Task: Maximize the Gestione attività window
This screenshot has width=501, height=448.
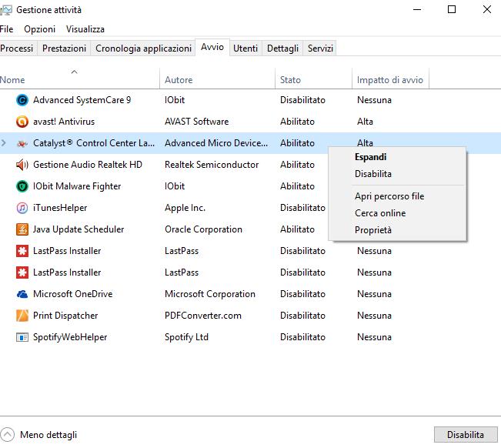Action: coord(452,9)
